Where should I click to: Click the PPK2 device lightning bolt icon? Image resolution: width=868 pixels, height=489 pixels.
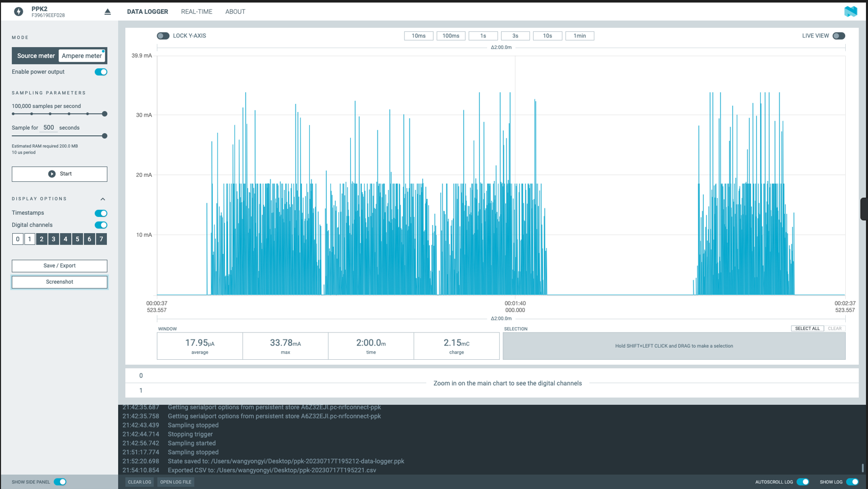tap(19, 12)
